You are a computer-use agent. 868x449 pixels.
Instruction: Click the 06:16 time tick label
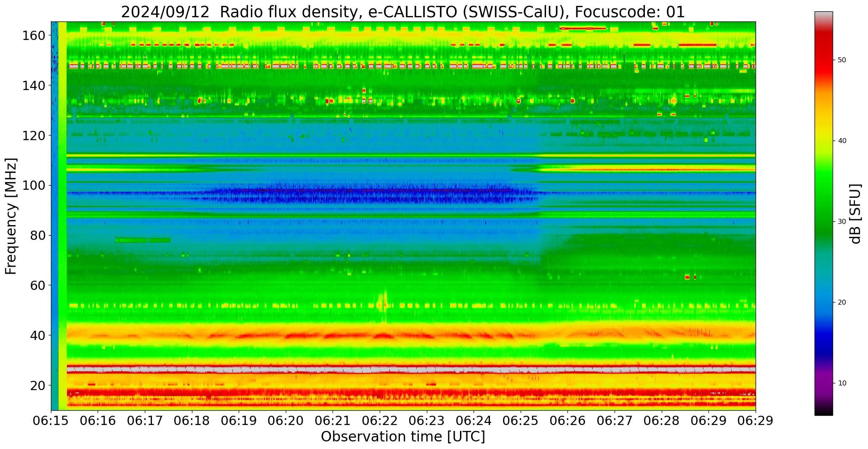pyautogui.click(x=98, y=421)
